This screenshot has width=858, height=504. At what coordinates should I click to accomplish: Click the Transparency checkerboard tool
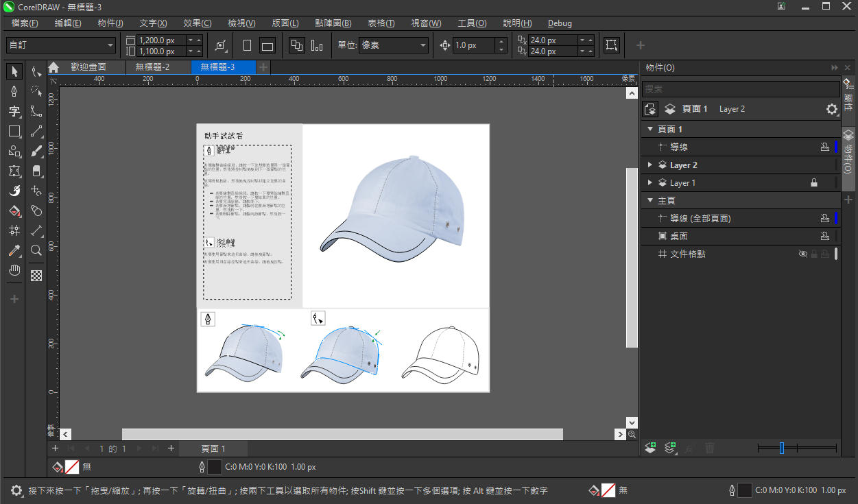(x=36, y=276)
